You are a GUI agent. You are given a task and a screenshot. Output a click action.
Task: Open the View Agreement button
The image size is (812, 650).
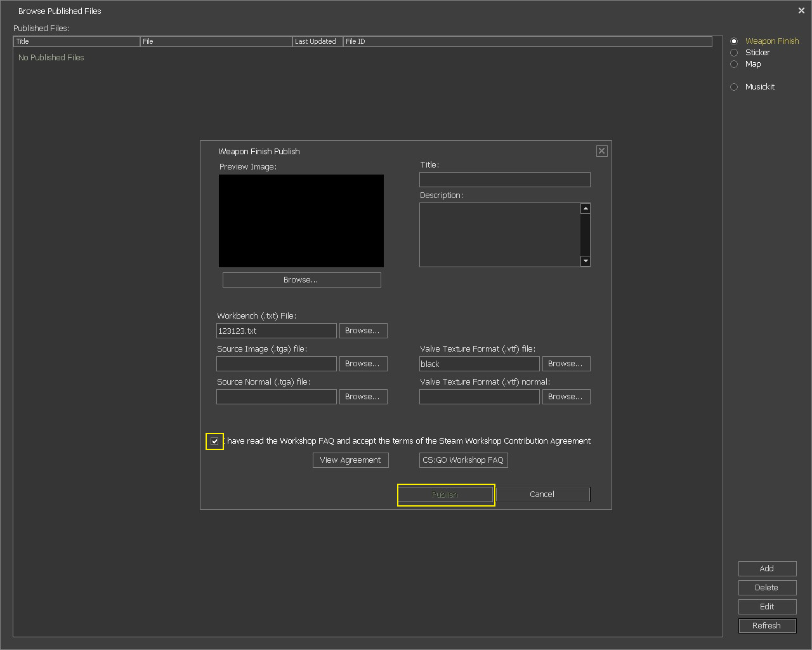(350, 460)
